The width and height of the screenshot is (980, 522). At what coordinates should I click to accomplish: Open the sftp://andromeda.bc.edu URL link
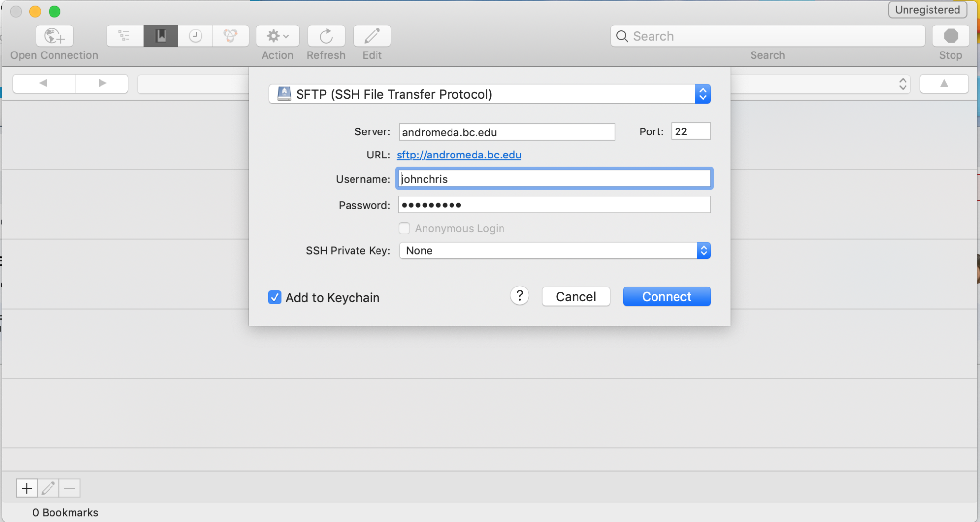tap(458, 155)
